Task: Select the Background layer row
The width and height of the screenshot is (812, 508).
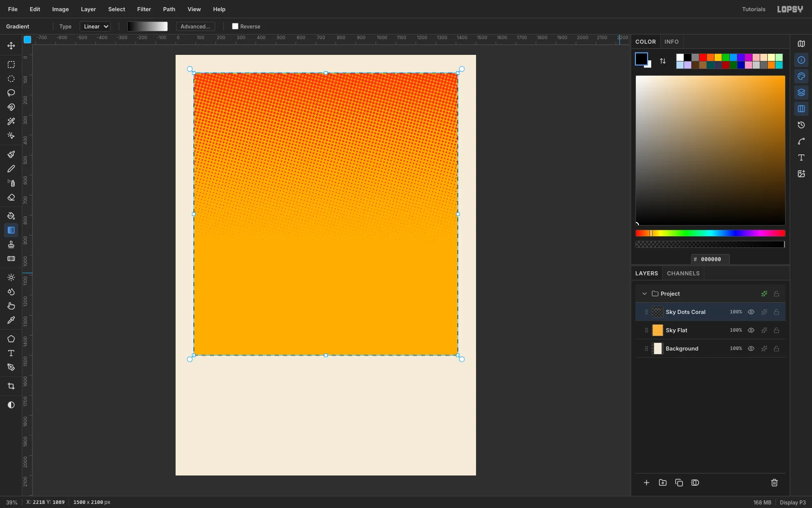Action: coord(710,348)
